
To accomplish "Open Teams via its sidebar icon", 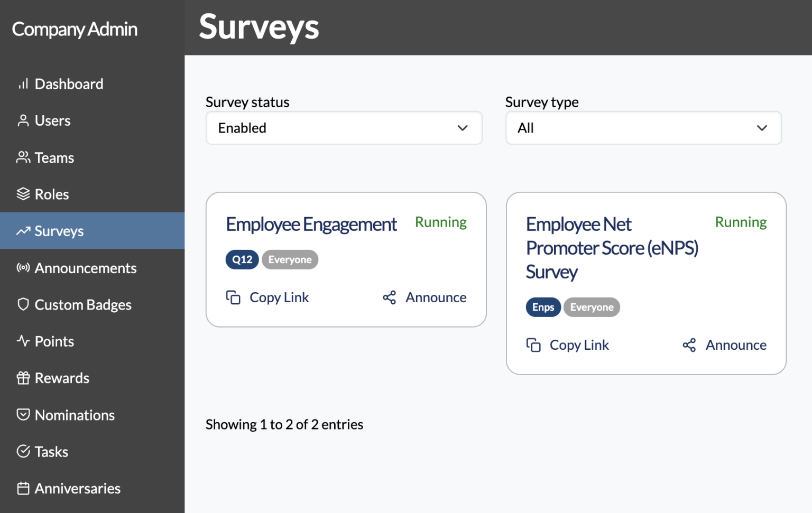I will 23,157.
